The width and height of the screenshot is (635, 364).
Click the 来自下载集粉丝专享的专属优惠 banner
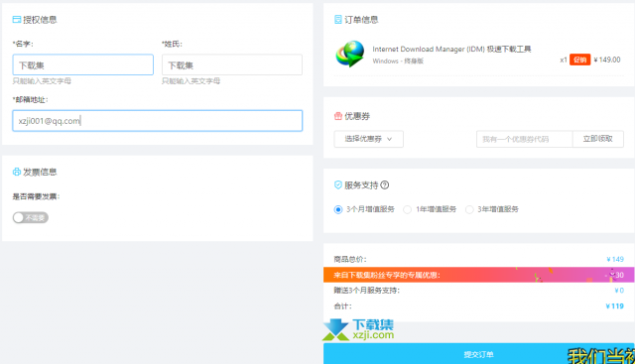point(478,275)
